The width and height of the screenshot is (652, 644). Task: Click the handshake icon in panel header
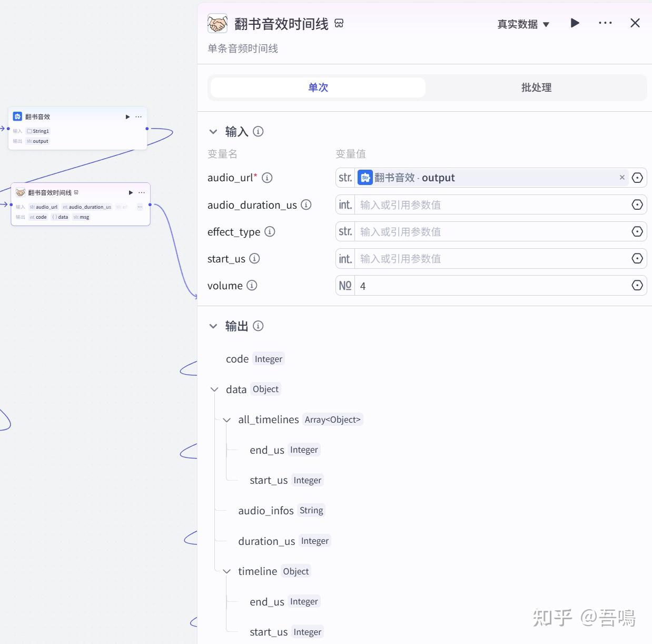pos(218,24)
